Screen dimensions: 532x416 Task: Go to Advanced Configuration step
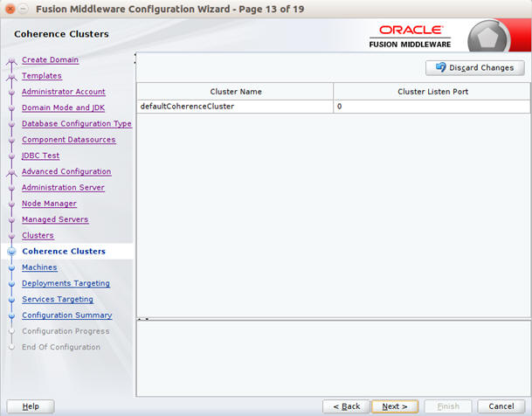(66, 171)
